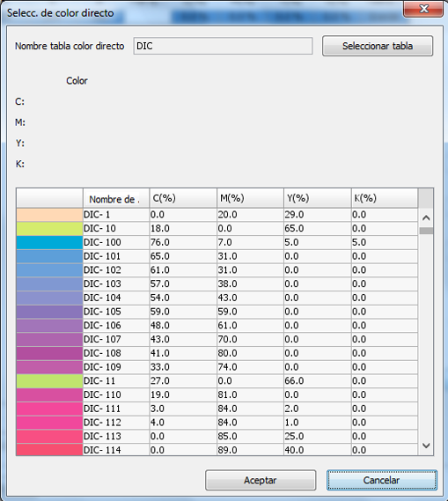
Task: Click the K(%) column header
Action: pyautogui.click(x=385, y=198)
